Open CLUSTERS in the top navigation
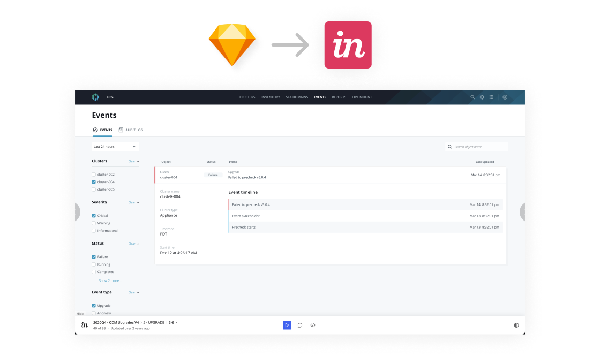600x364 pixels. pos(247,97)
